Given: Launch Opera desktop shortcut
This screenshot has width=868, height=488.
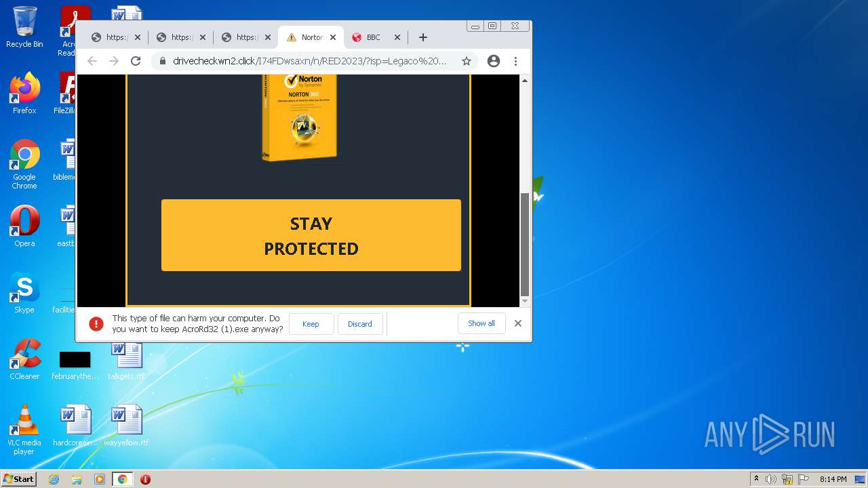Looking at the screenshot, I should (x=24, y=226).
